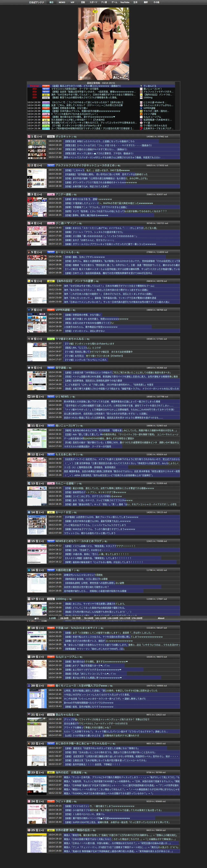Open the ウマ娘まとめちゃんねる site title link

pos(70,339)
